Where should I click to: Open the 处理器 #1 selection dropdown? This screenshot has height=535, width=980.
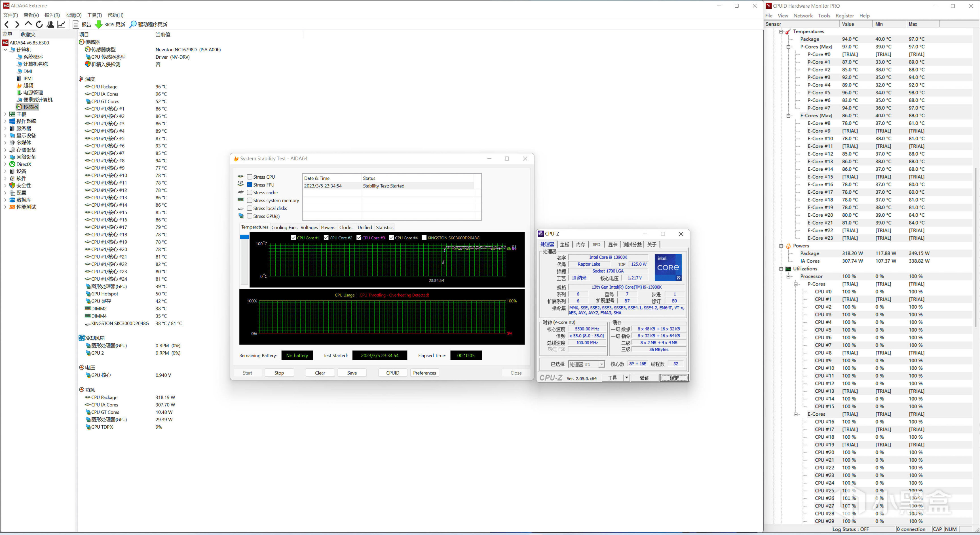pos(601,364)
